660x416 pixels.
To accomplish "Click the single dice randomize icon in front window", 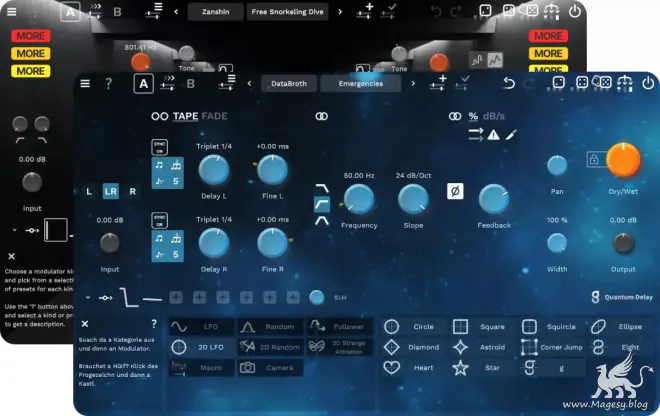I will (559, 83).
